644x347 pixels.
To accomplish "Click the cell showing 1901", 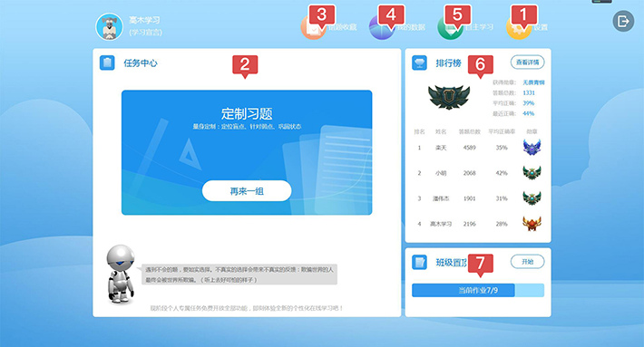I will (470, 198).
